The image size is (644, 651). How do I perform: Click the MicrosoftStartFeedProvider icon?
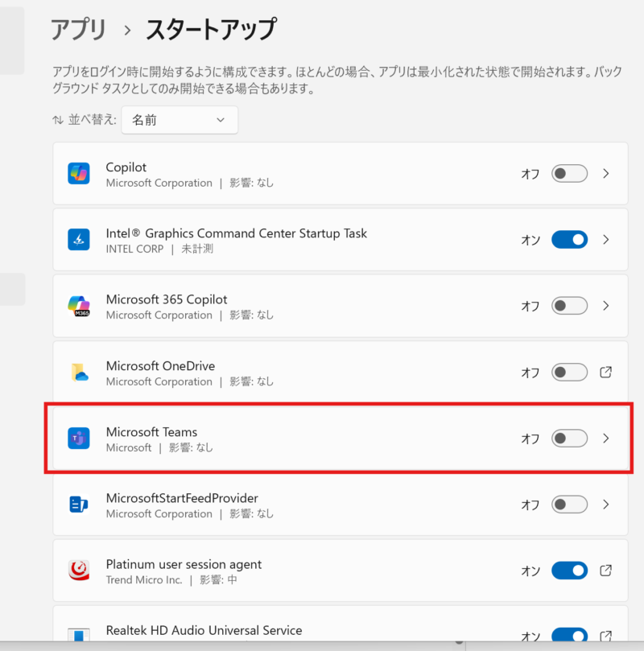[x=79, y=505]
